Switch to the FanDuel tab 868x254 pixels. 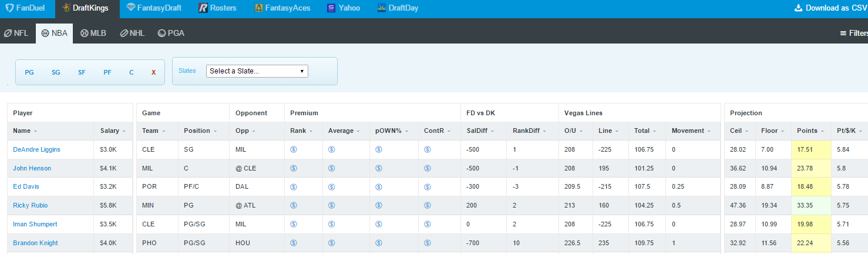[x=25, y=8]
